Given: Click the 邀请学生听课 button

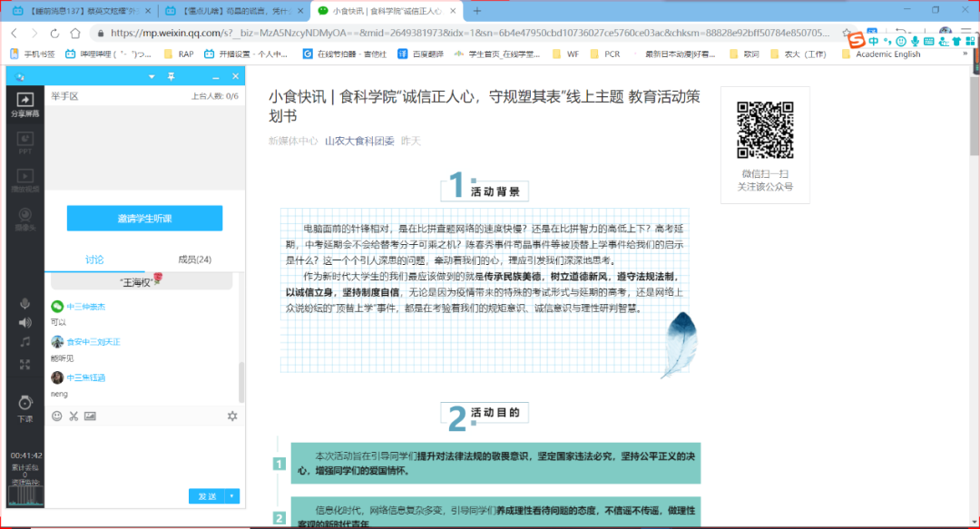Looking at the screenshot, I should 144,219.
